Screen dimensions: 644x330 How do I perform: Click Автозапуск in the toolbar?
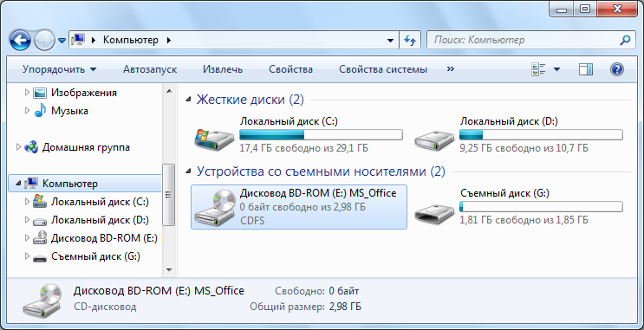tap(150, 69)
